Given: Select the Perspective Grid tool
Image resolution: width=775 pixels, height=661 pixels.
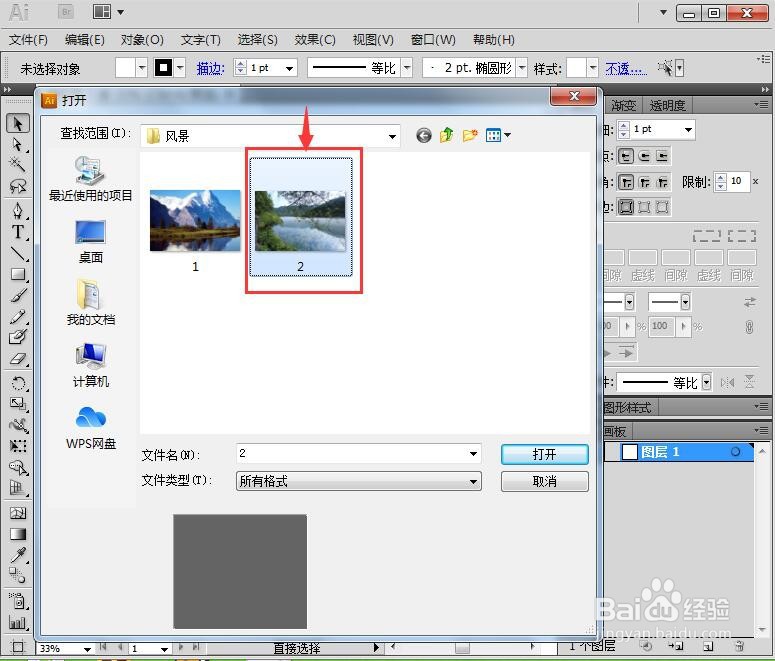Looking at the screenshot, I should click(18, 488).
